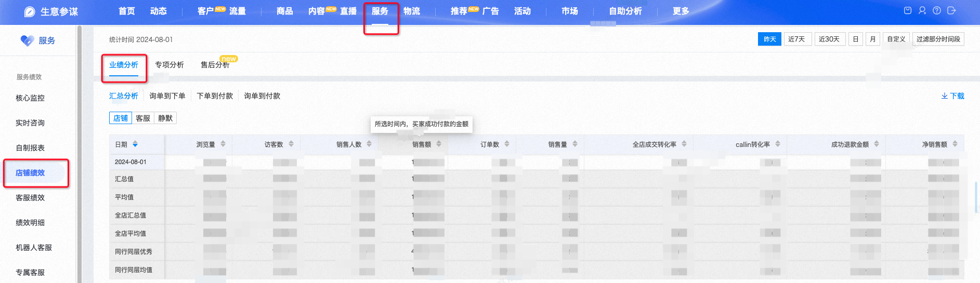Viewport: 980px width, 283px height.
Task: Sort table by 浏览量 arrows
Action: tap(223, 144)
